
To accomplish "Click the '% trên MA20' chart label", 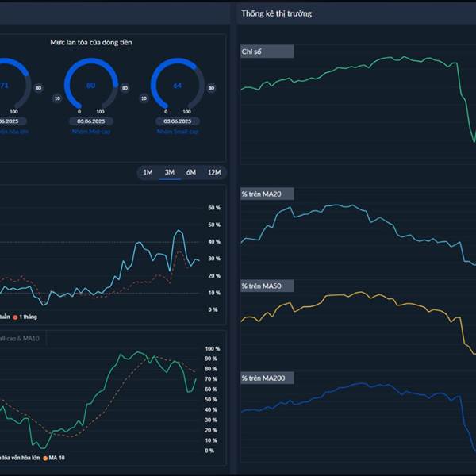I will pos(267,194).
